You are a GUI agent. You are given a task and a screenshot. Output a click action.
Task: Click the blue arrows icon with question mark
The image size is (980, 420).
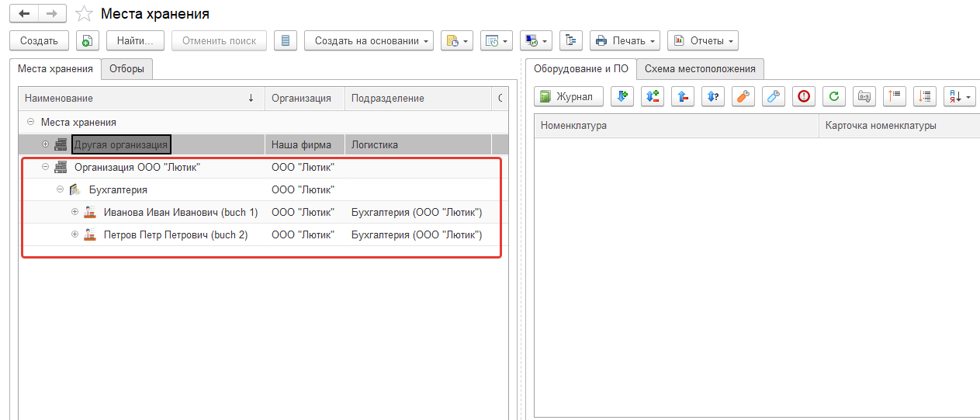tap(713, 96)
